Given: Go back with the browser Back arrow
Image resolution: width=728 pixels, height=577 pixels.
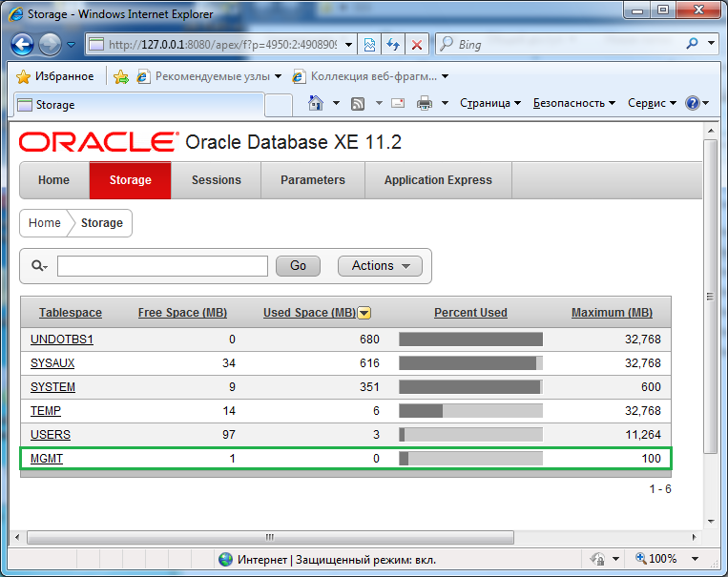Looking at the screenshot, I should click(22, 45).
